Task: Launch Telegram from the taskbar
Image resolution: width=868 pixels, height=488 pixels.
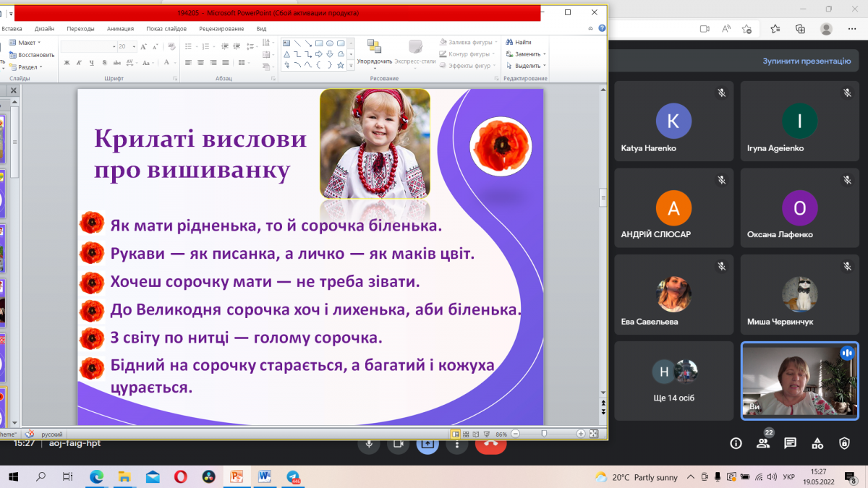Action: pos(293,477)
